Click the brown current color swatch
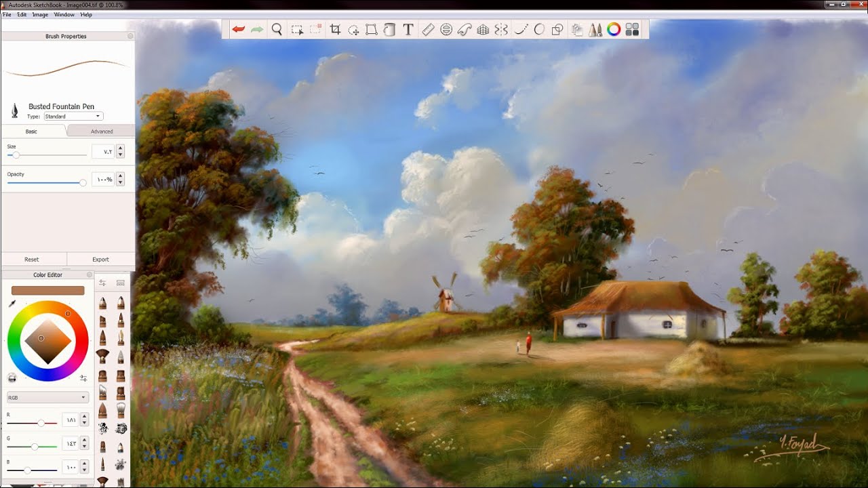The image size is (868, 488). 48,290
